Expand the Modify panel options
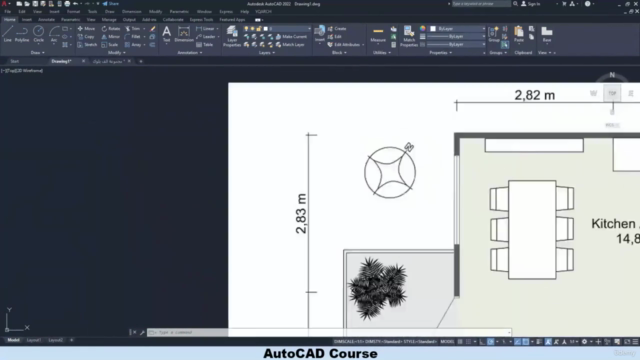The image size is (640, 360). 116,53
